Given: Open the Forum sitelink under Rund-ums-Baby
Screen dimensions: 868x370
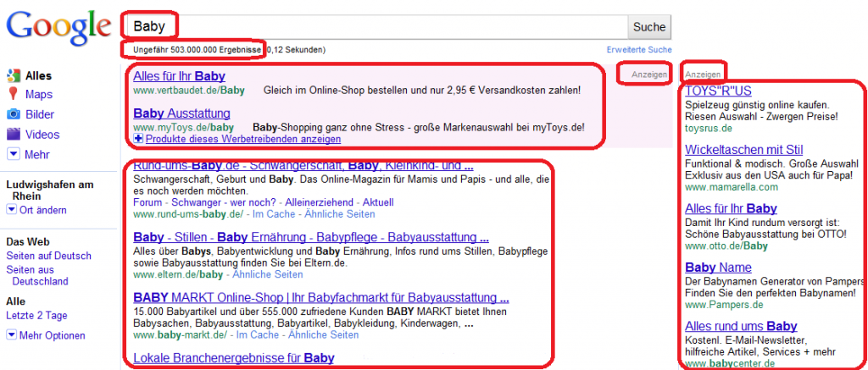Looking at the screenshot, I should click(x=147, y=202).
